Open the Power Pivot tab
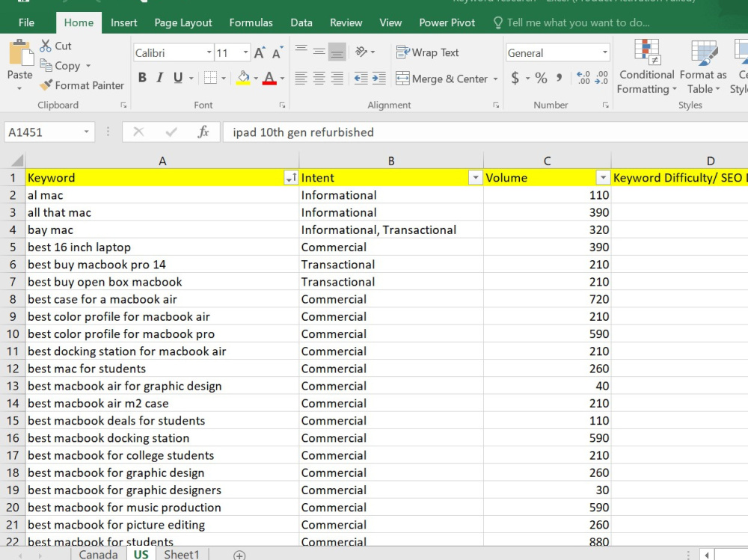748x560 pixels. [x=447, y=22]
